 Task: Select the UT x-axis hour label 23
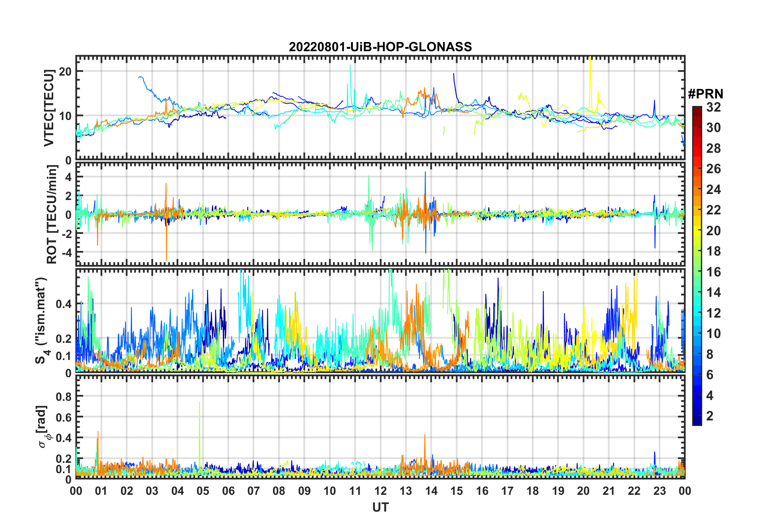tap(660, 491)
